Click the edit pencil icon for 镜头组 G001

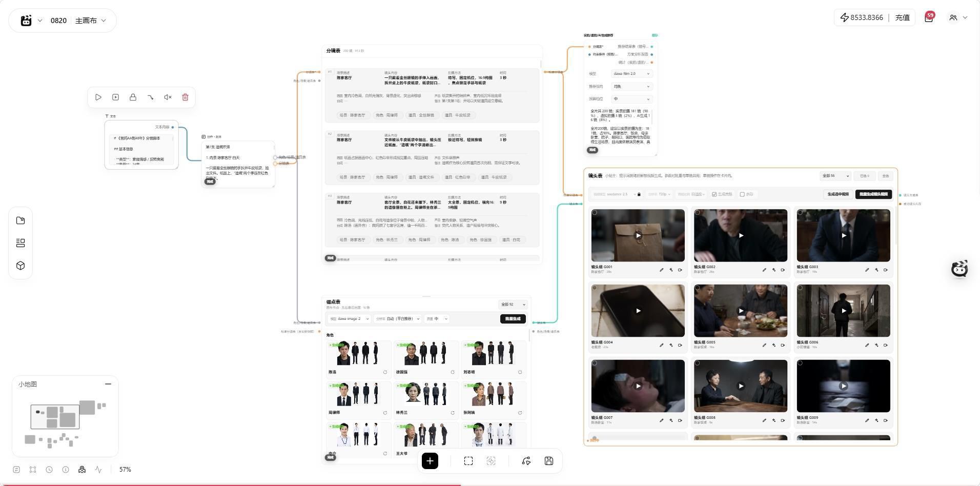pyautogui.click(x=661, y=270)
